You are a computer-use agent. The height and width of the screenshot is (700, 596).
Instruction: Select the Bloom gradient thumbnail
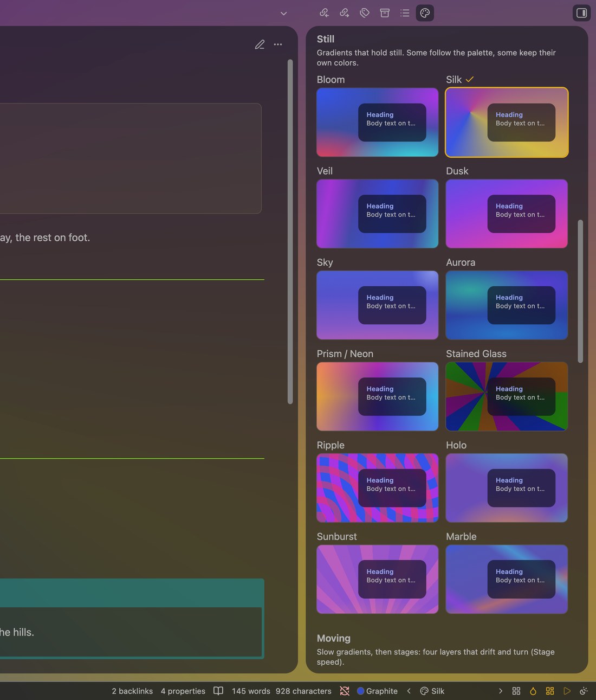pos(378,123)
